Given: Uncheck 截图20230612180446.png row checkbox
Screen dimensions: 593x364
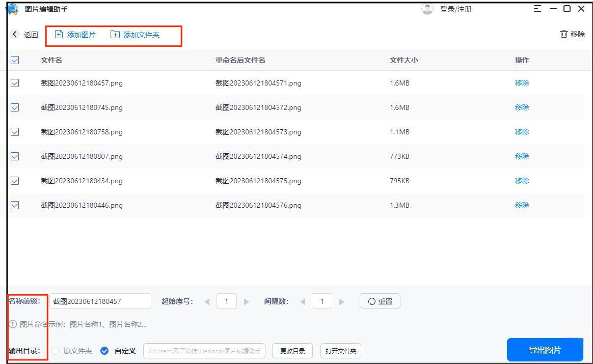Looking at the screenshot, I should 15,205.
